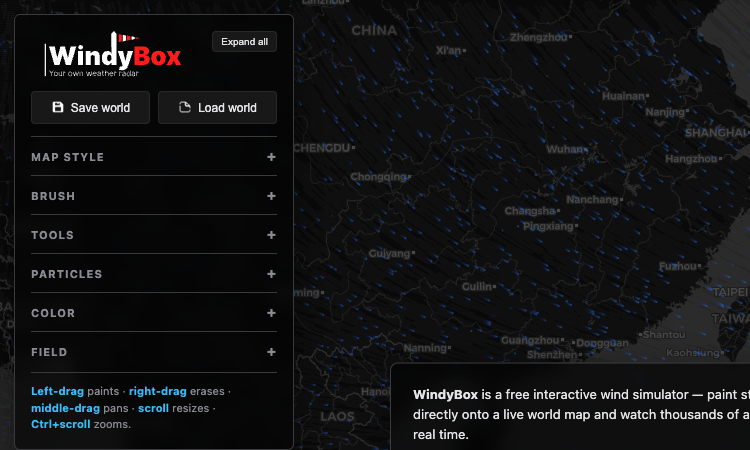Image resolution: width=750 pixels, height=450 pixels.
Task: Click the Guiyang city label on the map
Action: click(389, 253)
